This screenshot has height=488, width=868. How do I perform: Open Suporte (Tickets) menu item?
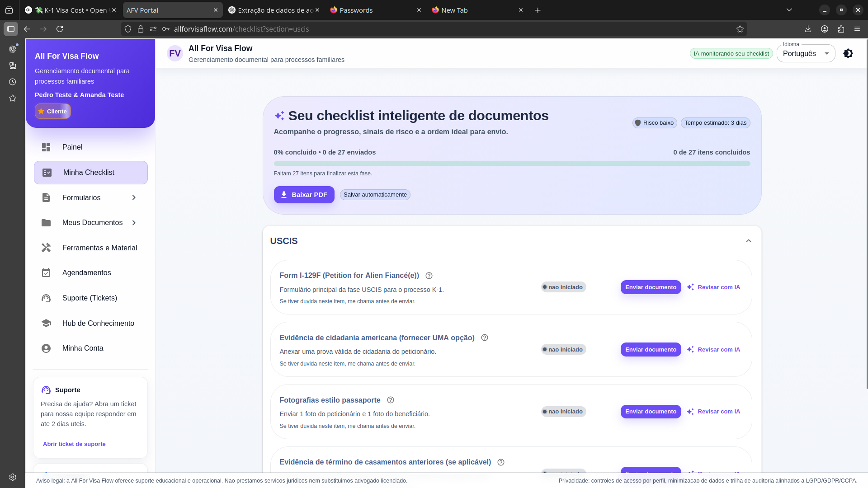click(90, 298)
